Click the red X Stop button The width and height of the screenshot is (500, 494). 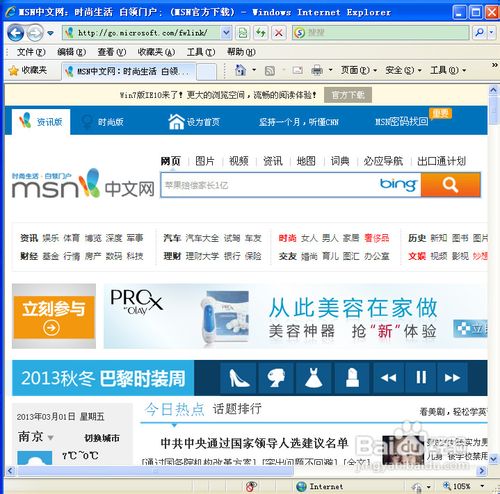(x=279, y=33)
